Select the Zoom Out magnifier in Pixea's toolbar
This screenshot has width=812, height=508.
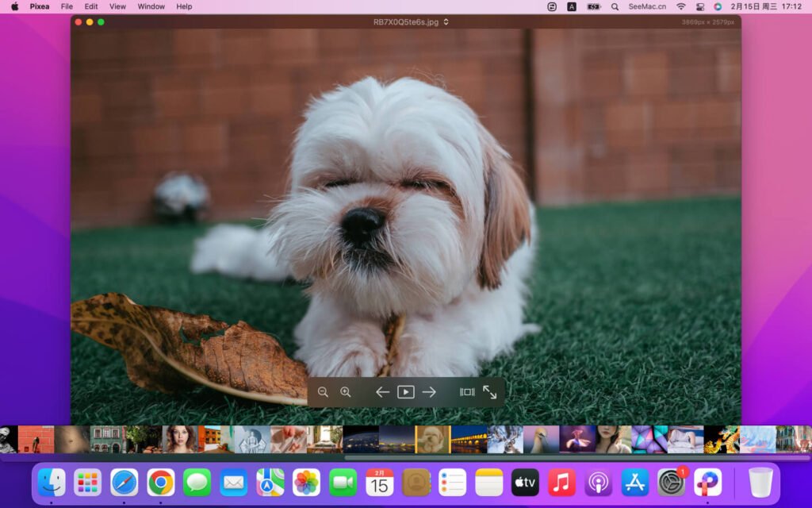pos(324,391)
